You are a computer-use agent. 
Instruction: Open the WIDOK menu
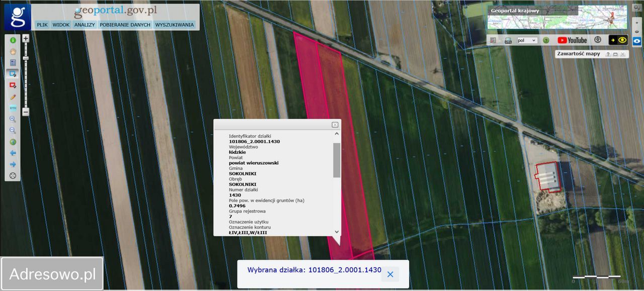tap(61, 25)
